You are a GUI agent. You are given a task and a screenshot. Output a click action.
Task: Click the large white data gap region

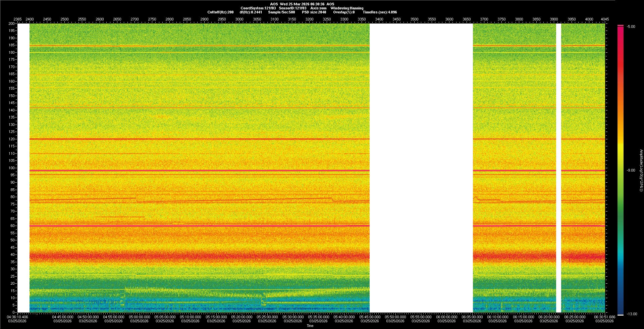pyautogui.click(x=421, y=168)
